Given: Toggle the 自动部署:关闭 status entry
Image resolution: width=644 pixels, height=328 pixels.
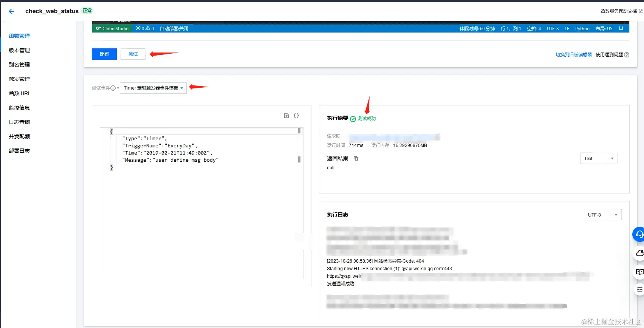Looking at the screenshot, I should tap(174, 28).
